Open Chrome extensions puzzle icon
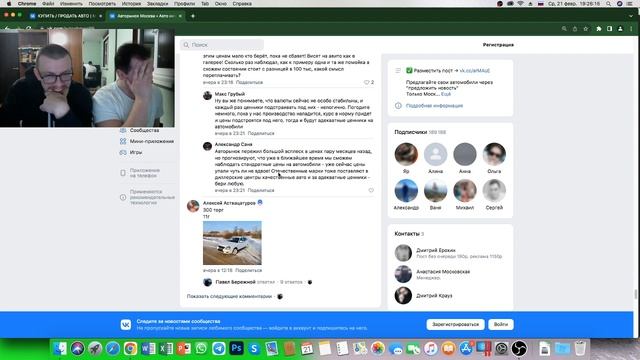 [x=599, y=29]
